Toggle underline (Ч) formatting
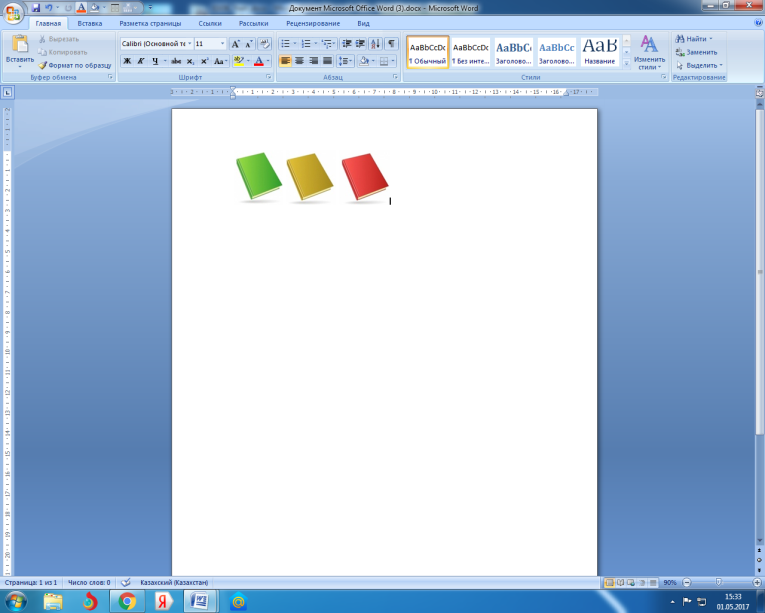Viewport: 765px width, 613px height. click(x=155, y=61)
